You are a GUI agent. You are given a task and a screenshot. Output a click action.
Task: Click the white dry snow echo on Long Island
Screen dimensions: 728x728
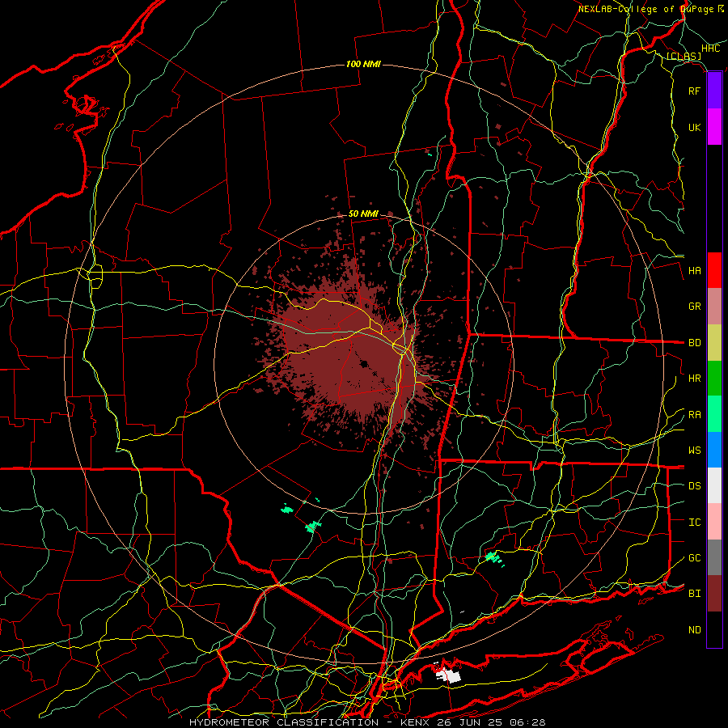click(x=448, y=674)
